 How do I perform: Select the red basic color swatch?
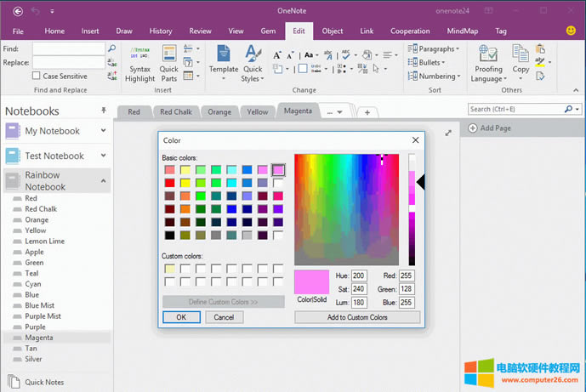point(170,184)
